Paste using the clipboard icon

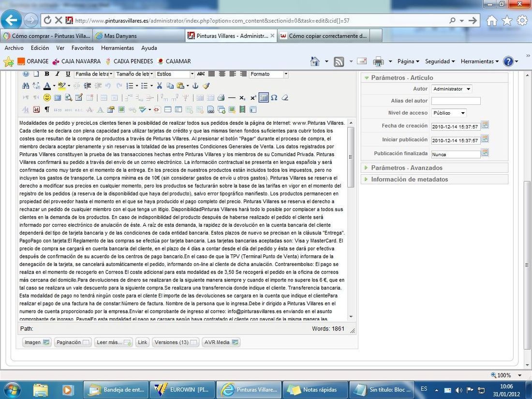click(x=180, y=86)
